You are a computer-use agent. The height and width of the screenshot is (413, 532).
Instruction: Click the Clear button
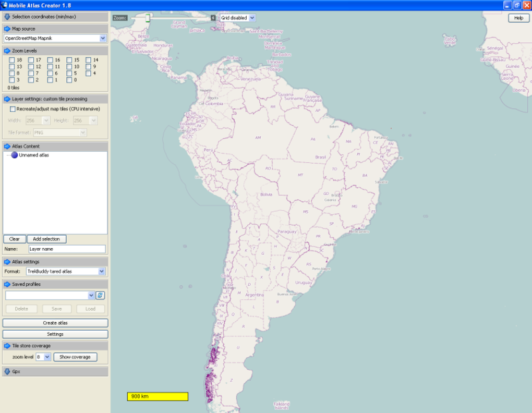pyautogui.click(x=15, y=239)
